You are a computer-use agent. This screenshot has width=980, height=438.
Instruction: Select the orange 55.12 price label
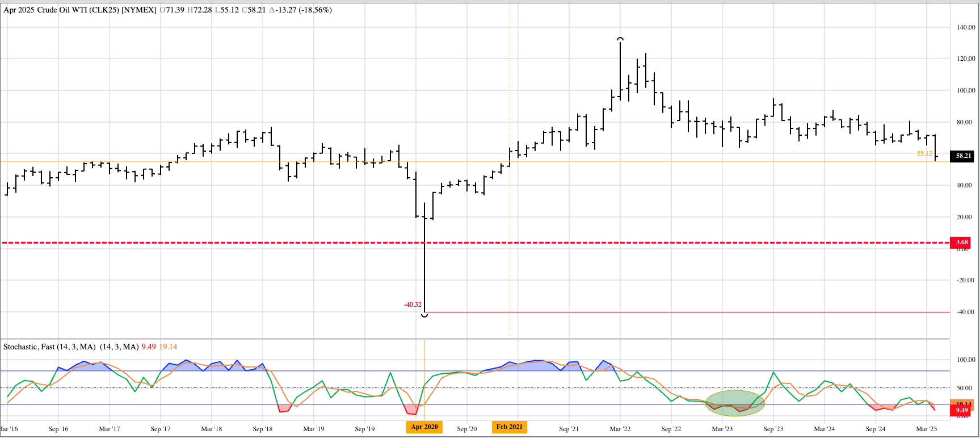pos(924,153)
